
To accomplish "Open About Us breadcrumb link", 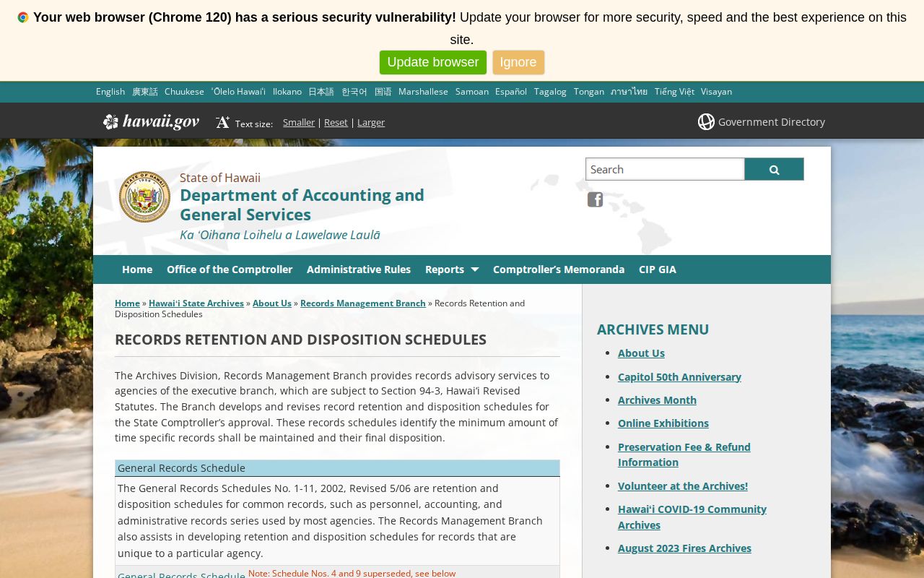I will (x=272, y=303).
